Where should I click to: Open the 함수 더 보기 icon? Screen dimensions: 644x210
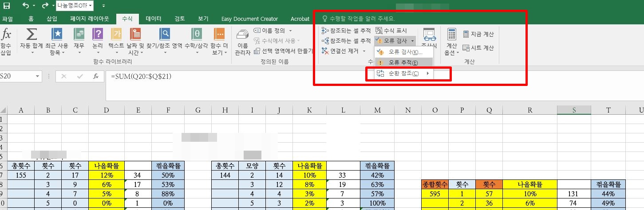[219, 34]
